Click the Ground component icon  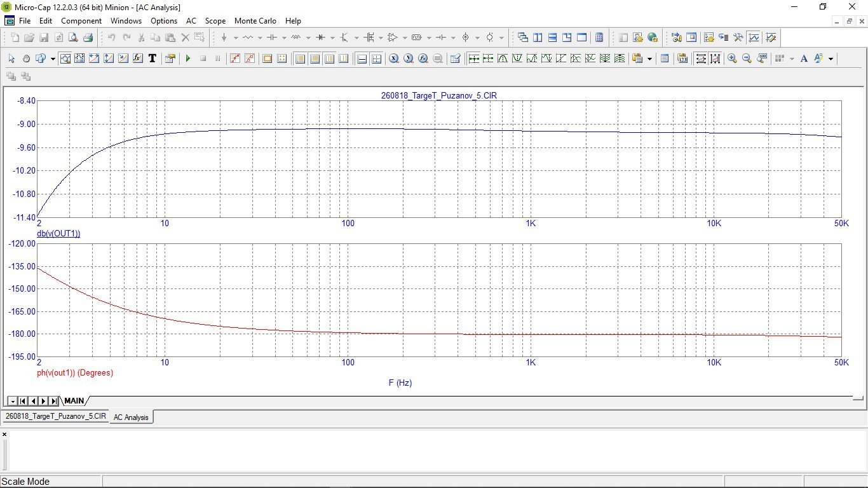coord(224,37)
